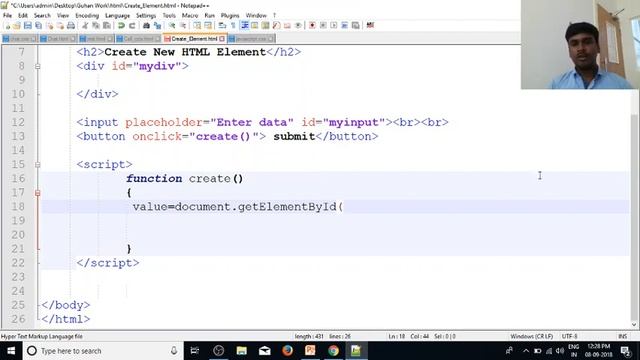Viewport: 640px width, 360px height.
Task: Click the 'Windows (CR LF)' status bar field
Action: tap(531, 336)
